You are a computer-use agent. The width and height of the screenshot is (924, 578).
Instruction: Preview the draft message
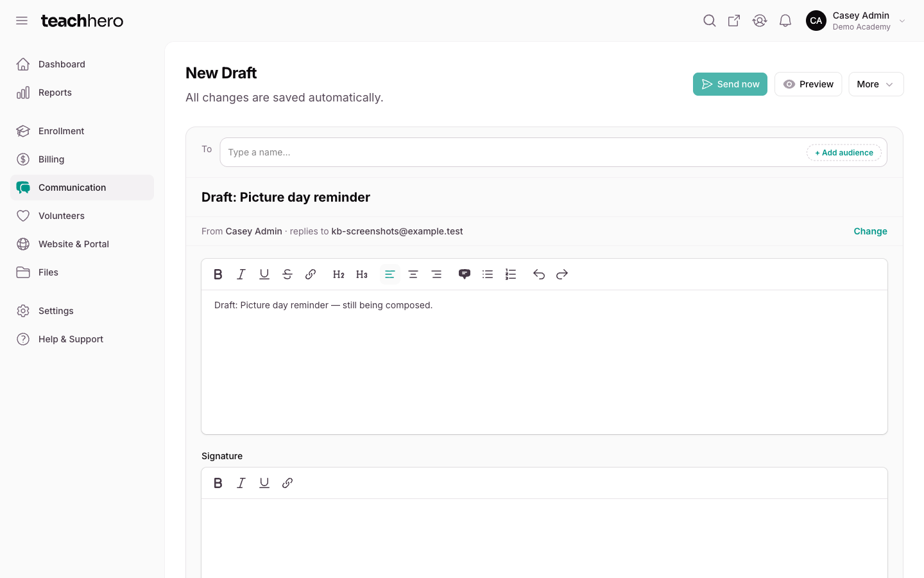808,84
